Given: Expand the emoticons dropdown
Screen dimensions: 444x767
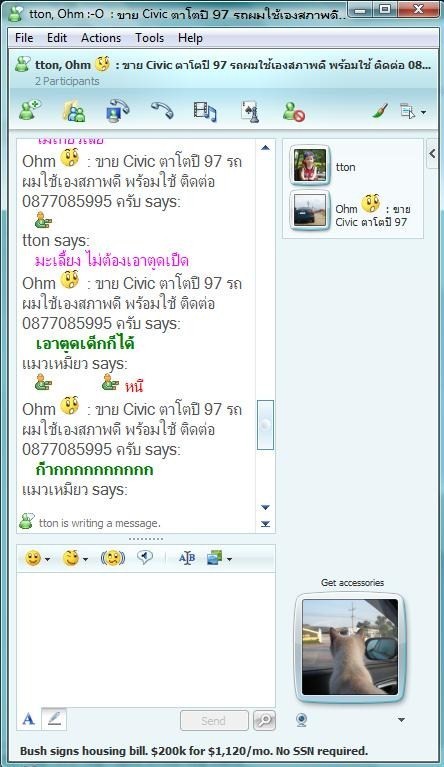Looking at the screenshot, I should (x=47, y=559).
